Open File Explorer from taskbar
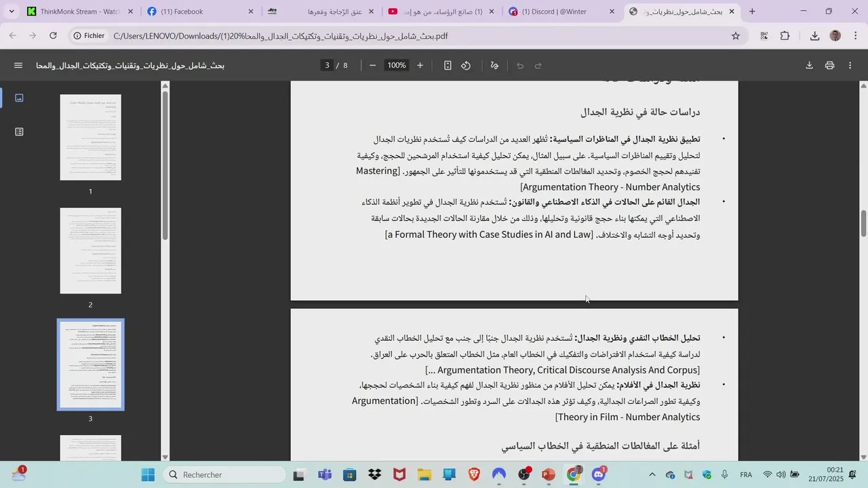 coord(424,475)
